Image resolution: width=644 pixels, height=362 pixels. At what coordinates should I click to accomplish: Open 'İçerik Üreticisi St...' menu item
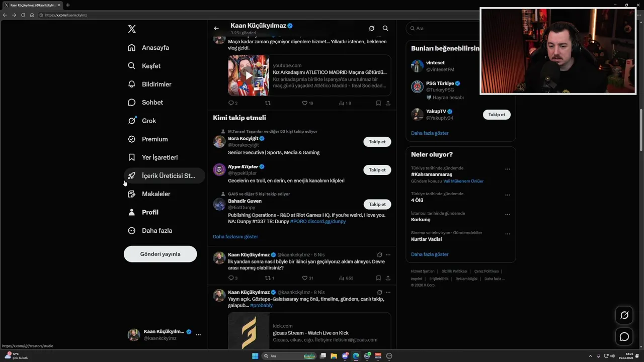pos(165,175)
